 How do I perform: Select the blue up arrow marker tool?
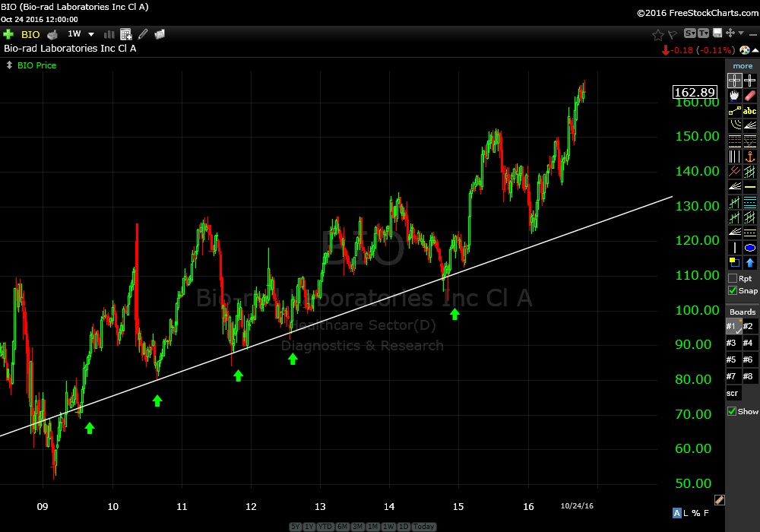(750, 263)
